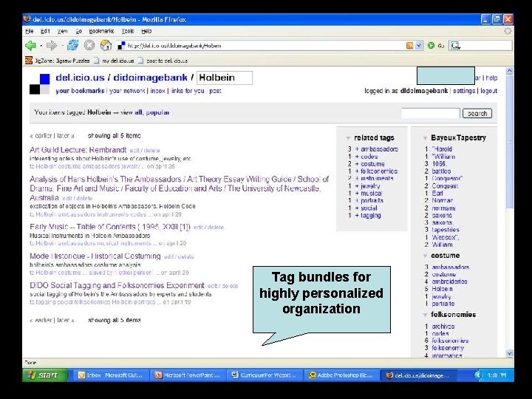Click the logout link
The image size is (532, 399).
point(488,91)
